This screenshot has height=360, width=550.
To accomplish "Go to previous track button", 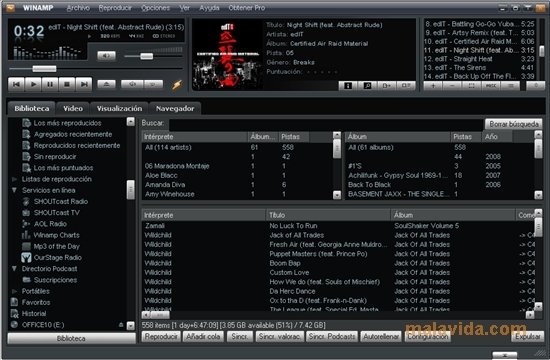I will pyautogui.click(x=16, y=85).
